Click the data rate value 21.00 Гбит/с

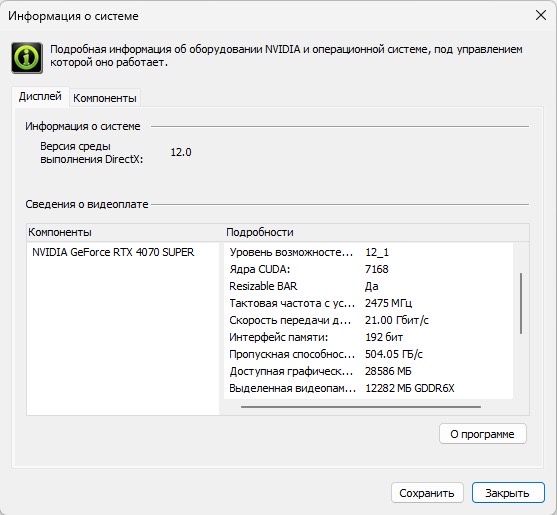coord(397,320)
